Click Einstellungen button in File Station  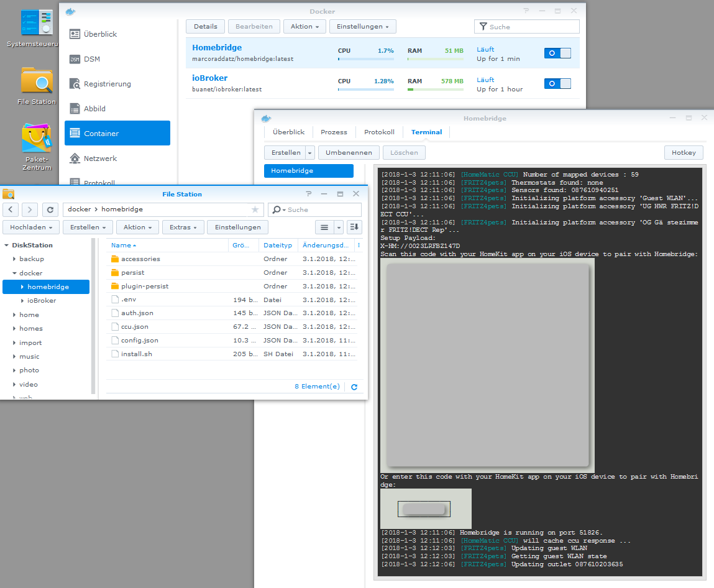238,227
